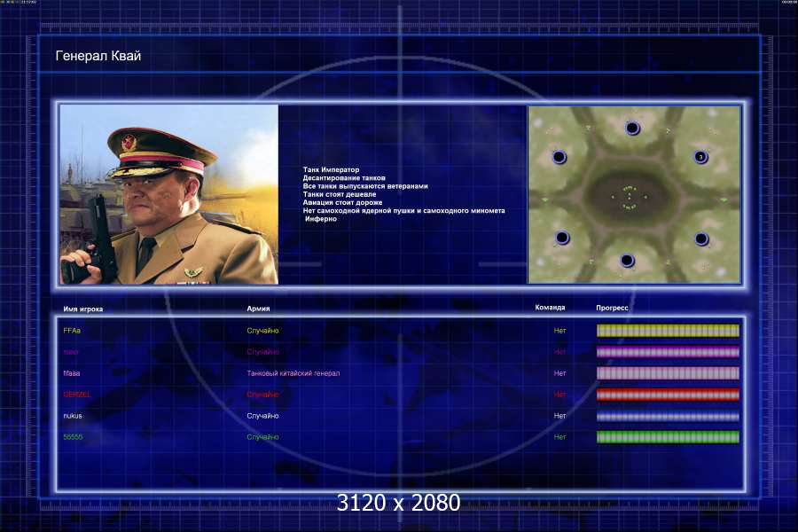Click the Инферно text line

[x=321, y=218]
